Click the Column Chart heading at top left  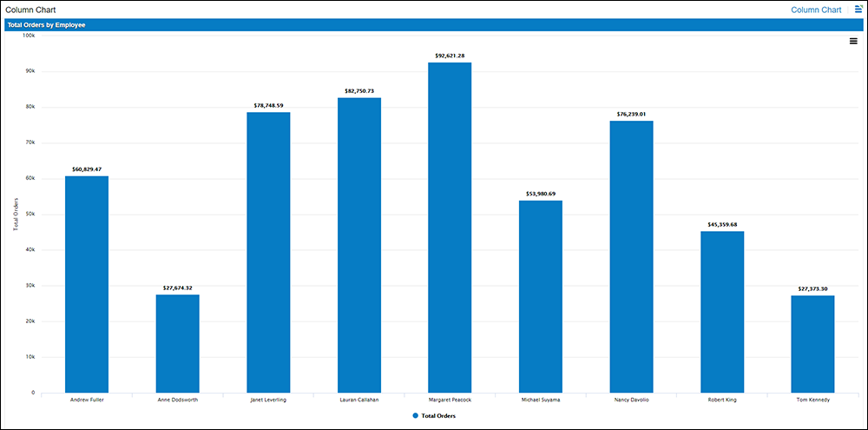click(x=25, y=10)
